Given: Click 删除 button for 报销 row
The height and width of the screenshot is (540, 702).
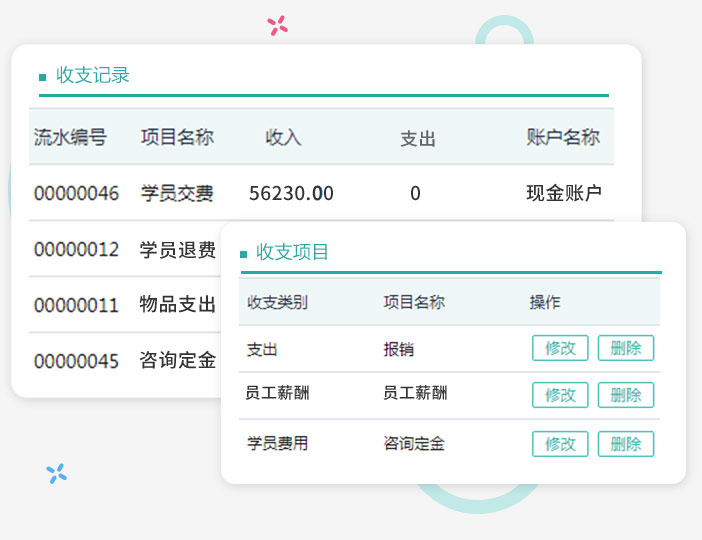Looking at the screenshot, I should 625,348.
